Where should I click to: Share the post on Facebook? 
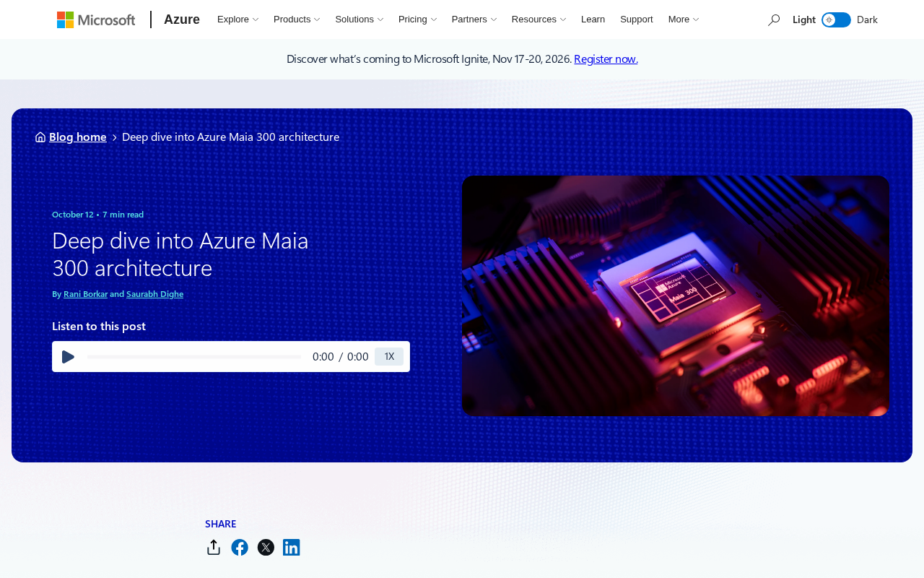point(240,548)
